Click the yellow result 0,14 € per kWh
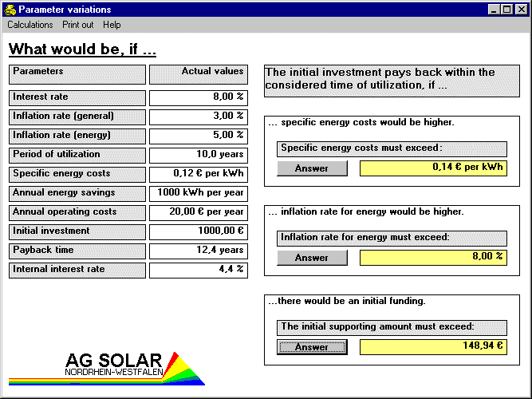The width and height of the screenshot is (532, 399). tap(433, 168)
